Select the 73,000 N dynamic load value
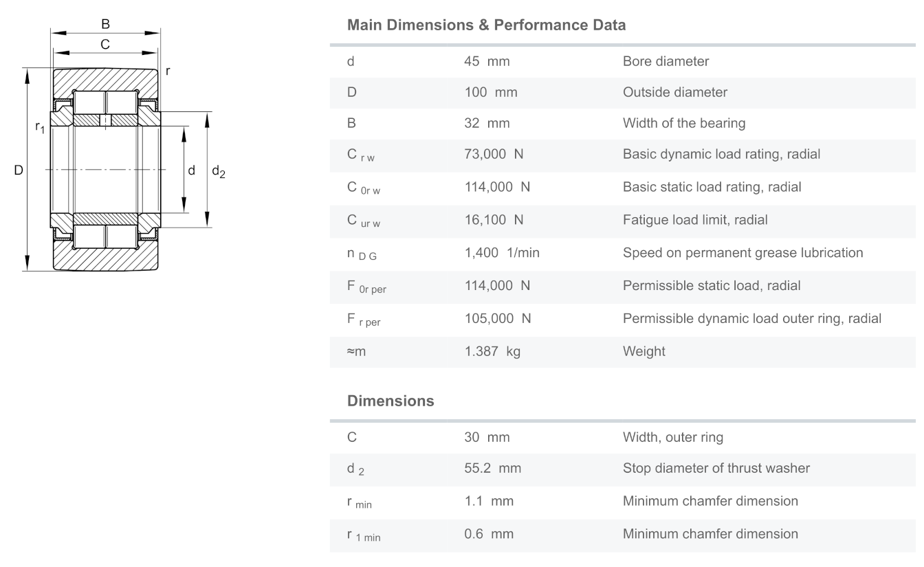Viewport: 924px width, 567px height. coord(494,154)
